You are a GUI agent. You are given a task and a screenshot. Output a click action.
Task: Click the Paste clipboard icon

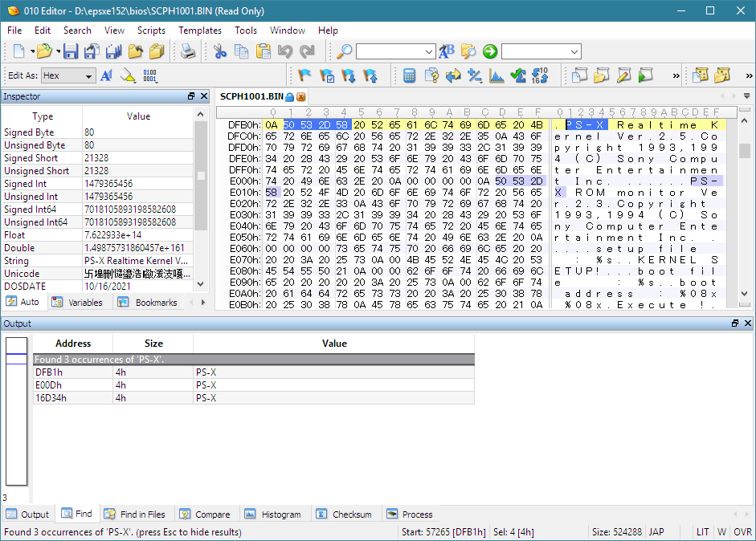(x=264, y=51)
